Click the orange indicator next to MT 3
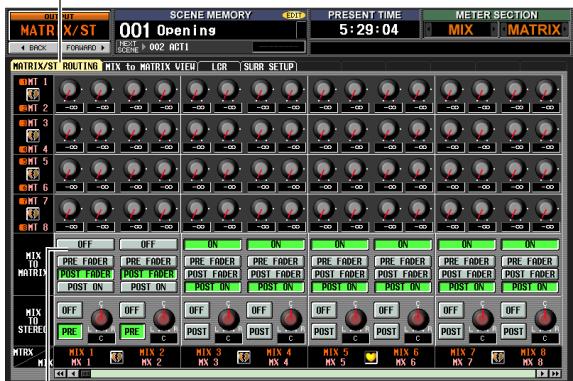 (23, 123)
